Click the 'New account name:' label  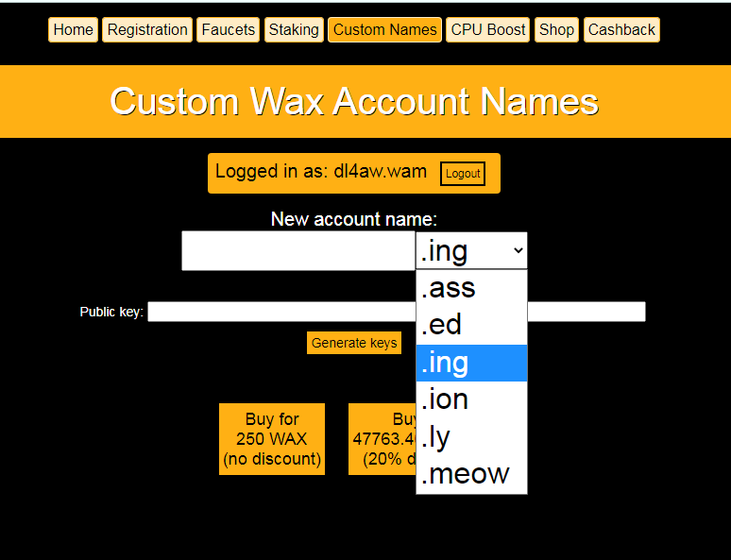pos(354,219)
